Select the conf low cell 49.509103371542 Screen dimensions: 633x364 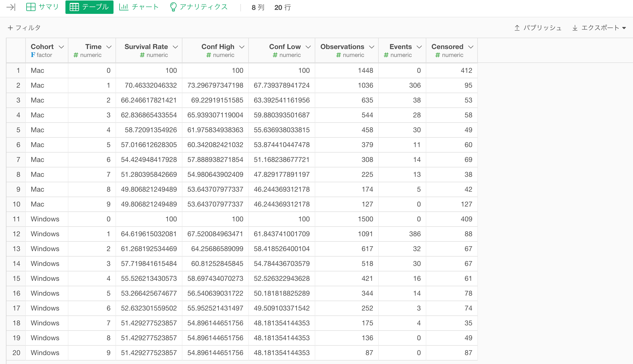pos(282,308)
